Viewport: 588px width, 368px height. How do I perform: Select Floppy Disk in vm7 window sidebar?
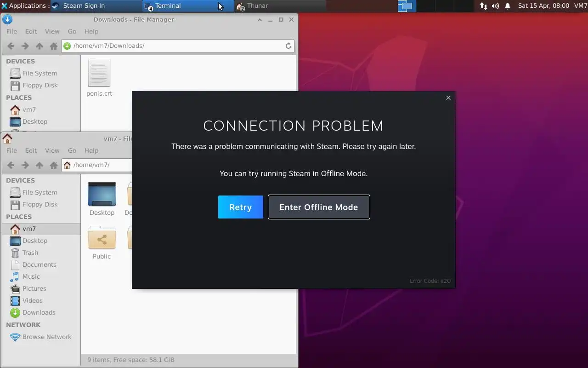coord(40,204)
